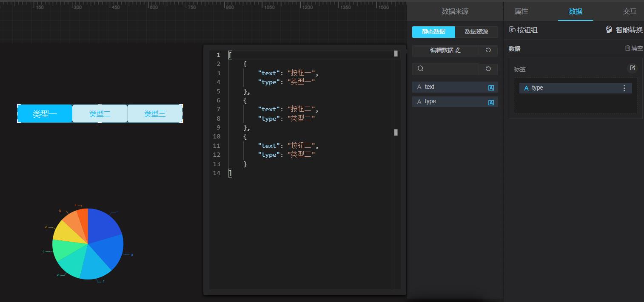644x302 pixels.
Task: Click the 编辑数据 button
Action: click(x=445, y=50)
